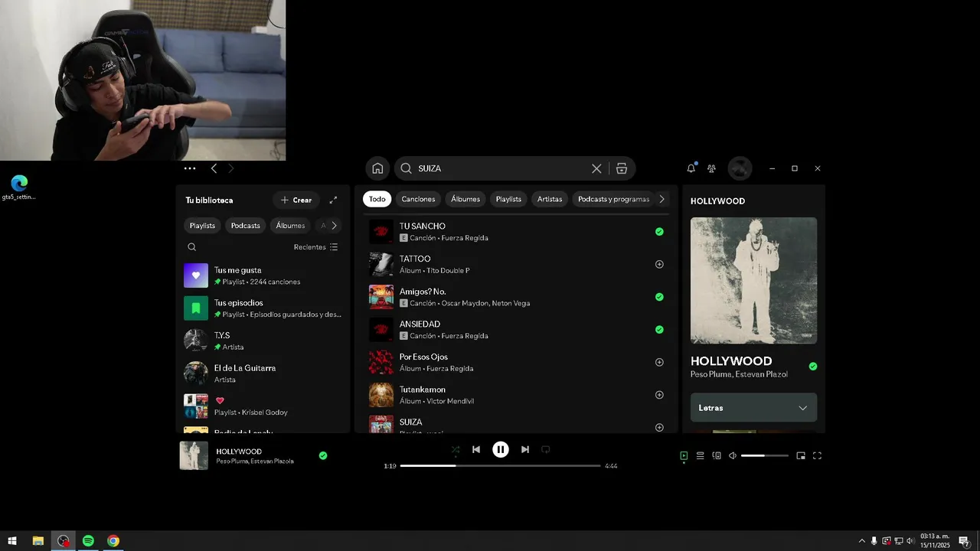This screenshot has height=551, width=980.
Task: Open File Explorer from the taskbar
Action: [x=38, y=541]
